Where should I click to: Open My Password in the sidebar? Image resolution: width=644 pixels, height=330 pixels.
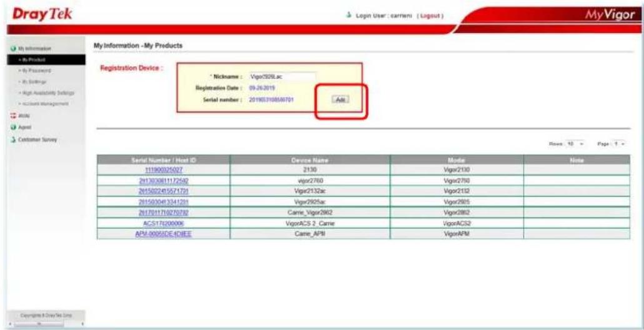(36, 71)
